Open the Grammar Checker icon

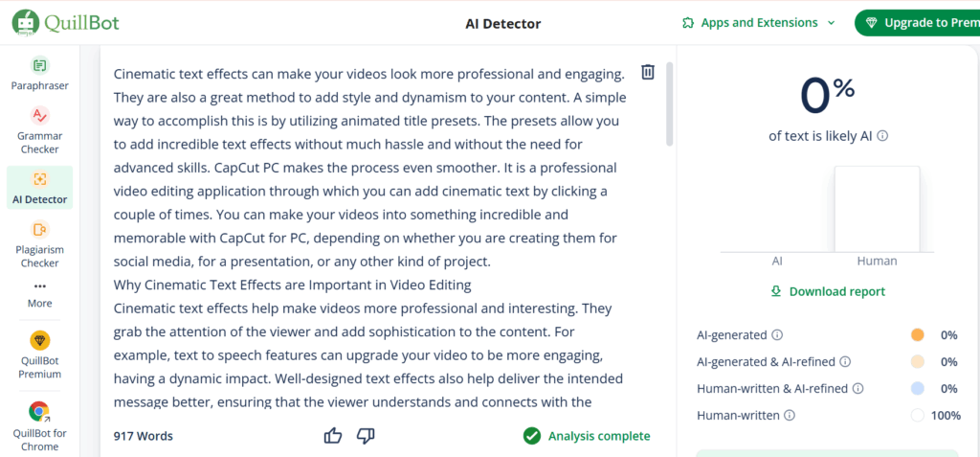[x=39, y=116]
